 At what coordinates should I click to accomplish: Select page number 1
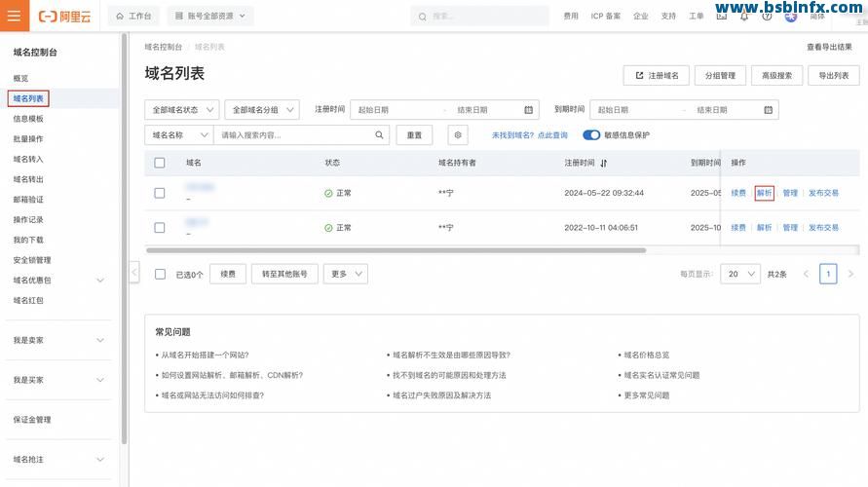[x=828, y=274]
